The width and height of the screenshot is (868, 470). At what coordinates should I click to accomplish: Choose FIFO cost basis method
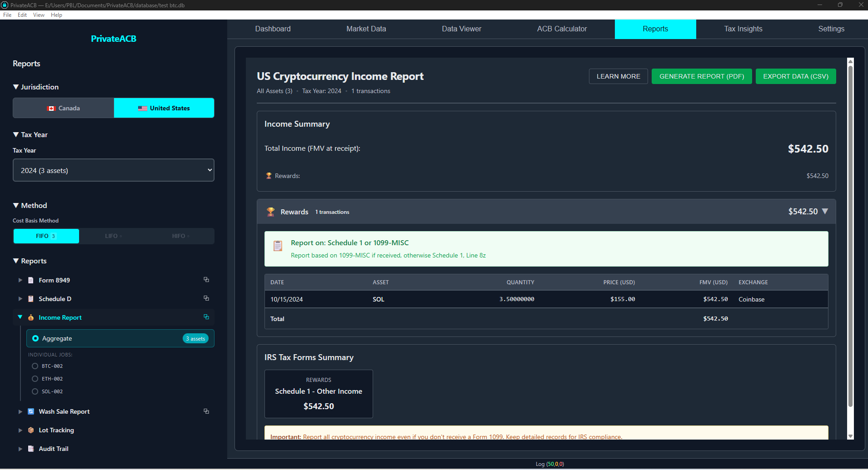46,236
